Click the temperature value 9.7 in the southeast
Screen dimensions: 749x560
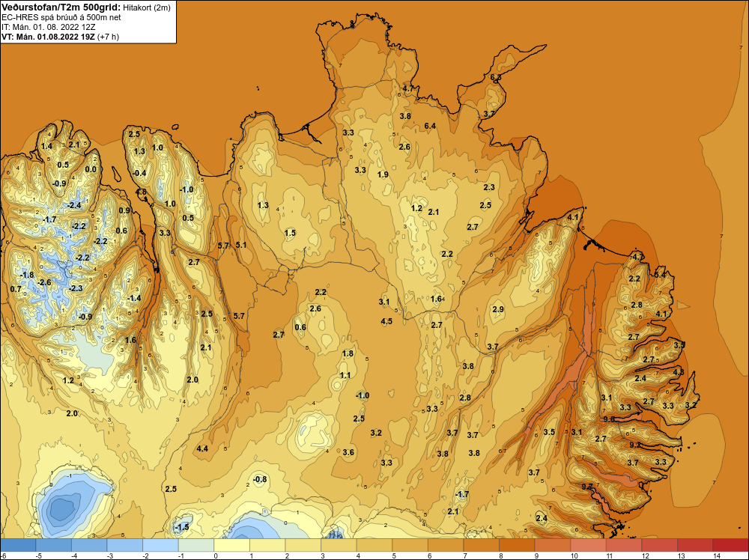point(587,487)
